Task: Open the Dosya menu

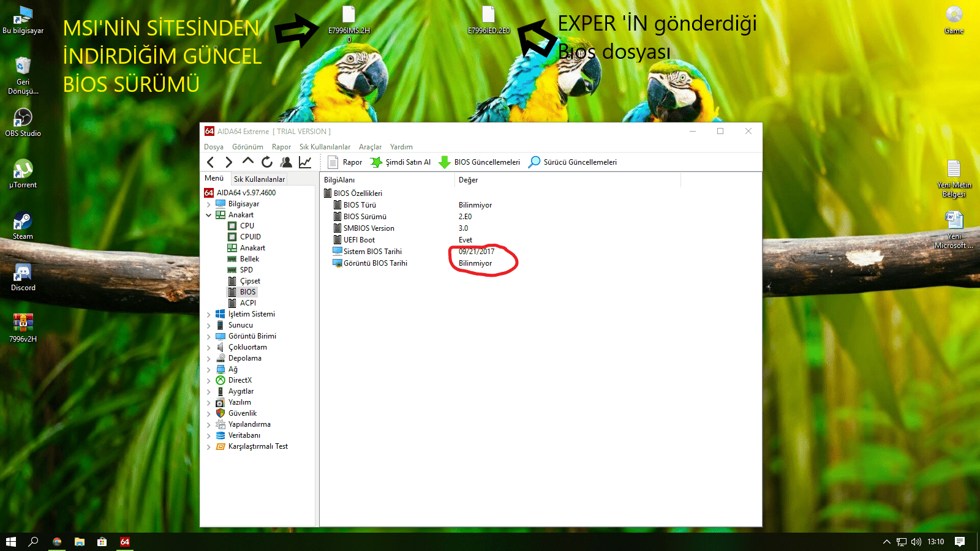Action: click(214, 147)
